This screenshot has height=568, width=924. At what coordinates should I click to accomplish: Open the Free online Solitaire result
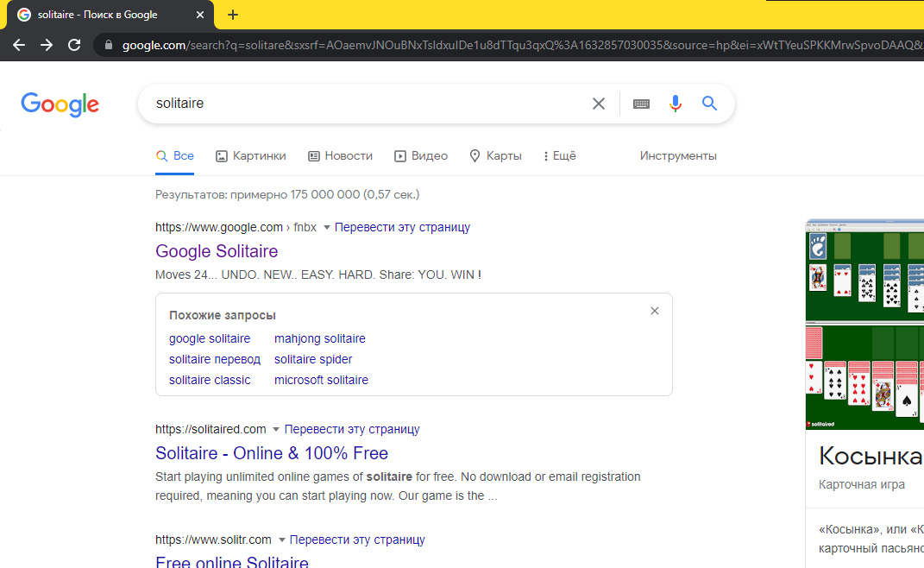(x=231, y=561)
